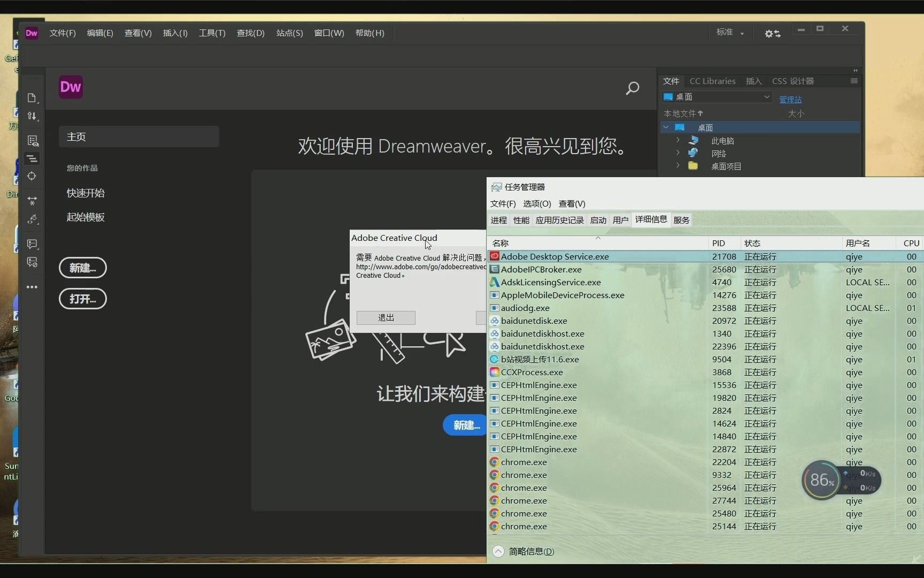Select 快速开始 in the home sidebar
Screen dimensions: 924x578
(86, 193)
